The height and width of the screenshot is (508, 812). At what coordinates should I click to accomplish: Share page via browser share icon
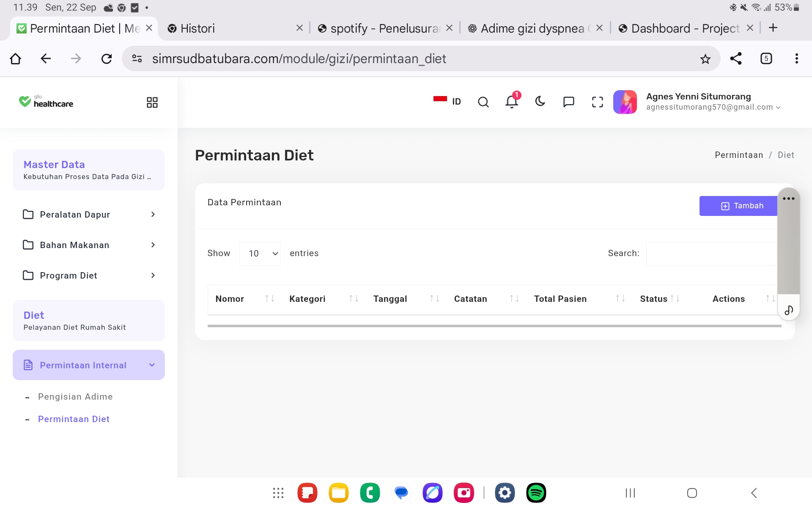[x=736, y=58]
